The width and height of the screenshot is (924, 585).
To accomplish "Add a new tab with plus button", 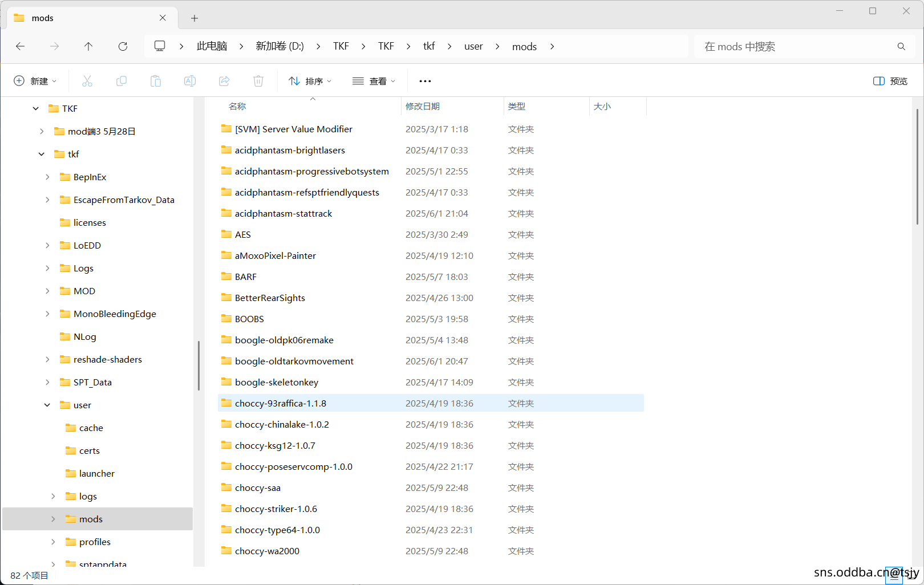I will pos(194,18).
